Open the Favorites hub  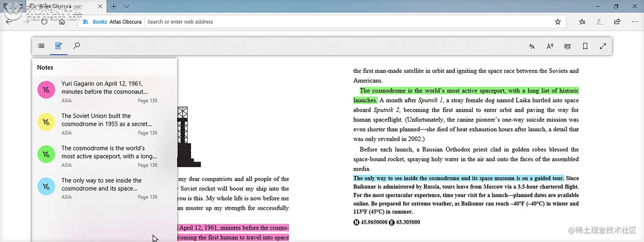[x=582, y=22]
